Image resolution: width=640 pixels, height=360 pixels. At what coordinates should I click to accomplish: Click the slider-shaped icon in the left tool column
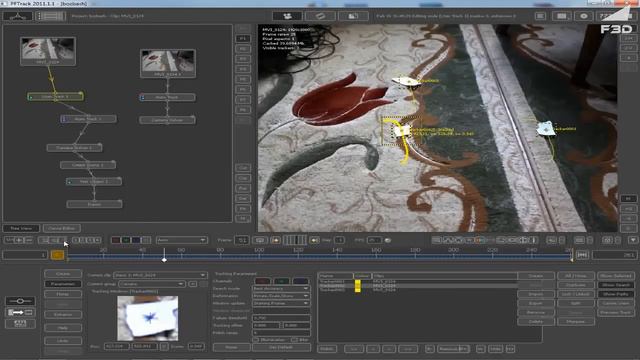click(x=20, y=301)
